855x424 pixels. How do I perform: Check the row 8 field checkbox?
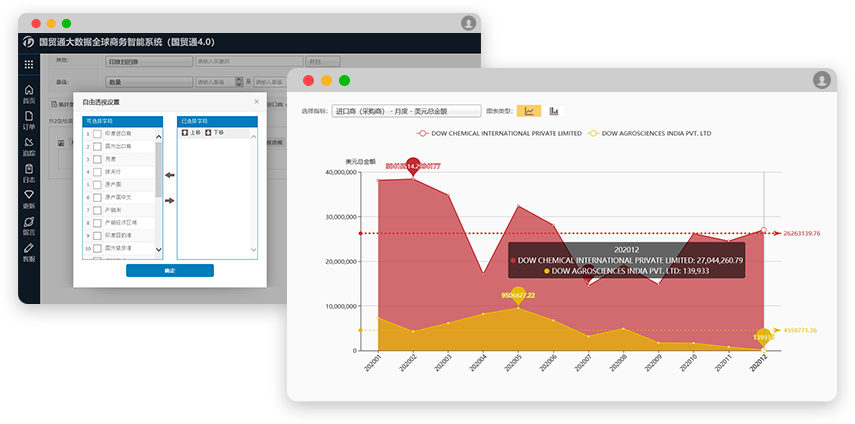pos(97,223)
